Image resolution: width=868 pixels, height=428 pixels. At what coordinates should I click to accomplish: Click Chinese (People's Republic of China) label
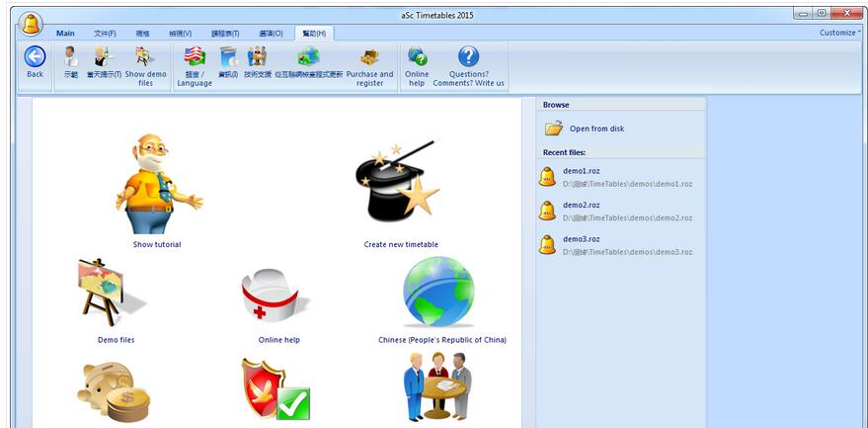[442, 340]
